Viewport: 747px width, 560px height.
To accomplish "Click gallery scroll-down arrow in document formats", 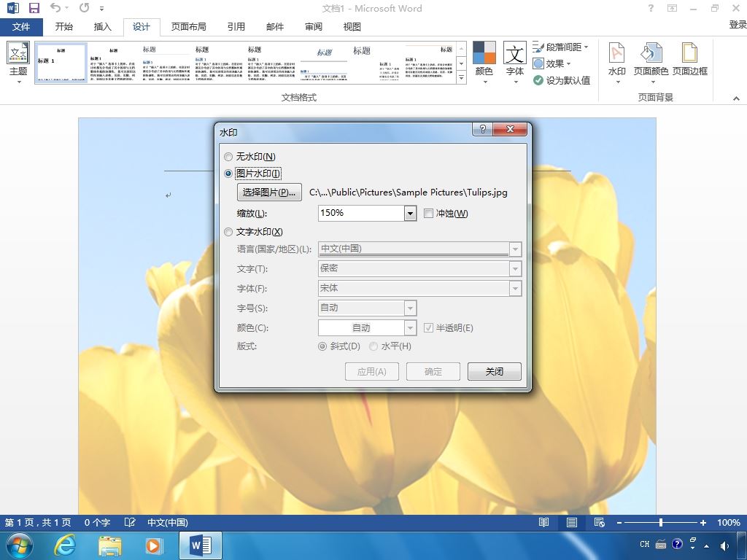I will pos(461,63).
